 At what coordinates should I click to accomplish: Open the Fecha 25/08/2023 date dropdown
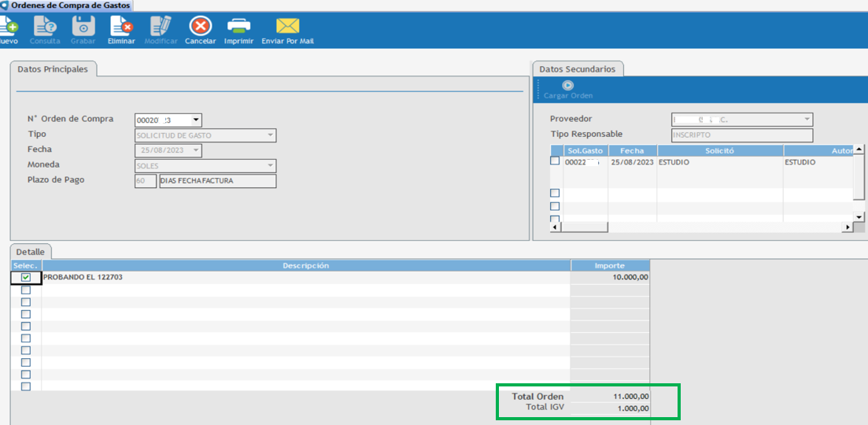click(196, 150)
